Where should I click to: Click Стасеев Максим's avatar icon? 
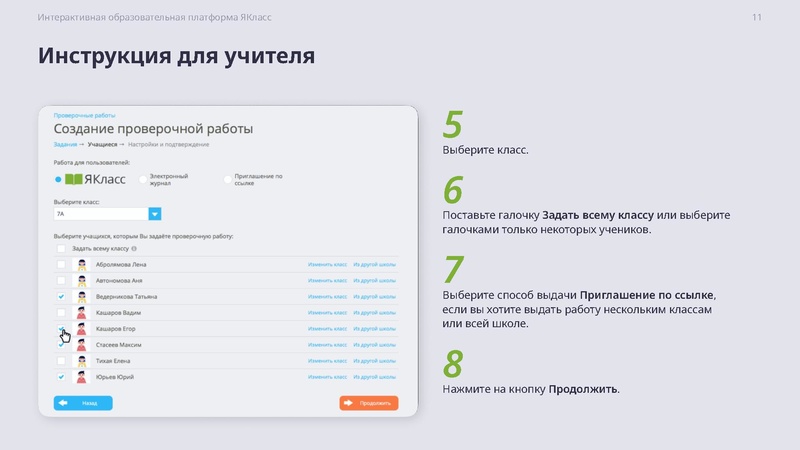click(x=82, y=345)
